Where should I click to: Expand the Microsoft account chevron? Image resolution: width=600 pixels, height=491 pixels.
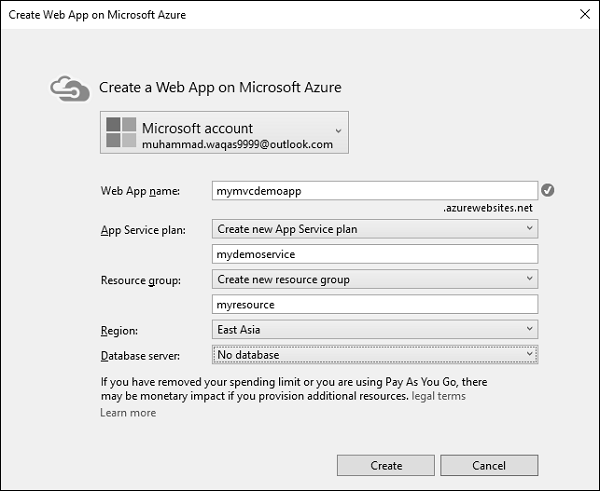pyautogui.click(x=338, y=130)
